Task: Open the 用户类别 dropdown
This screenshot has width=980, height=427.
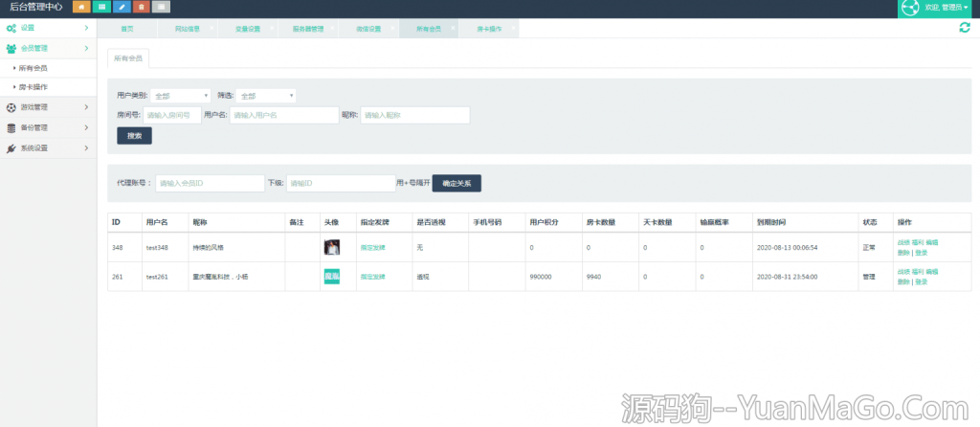Action: click(181, 96)
